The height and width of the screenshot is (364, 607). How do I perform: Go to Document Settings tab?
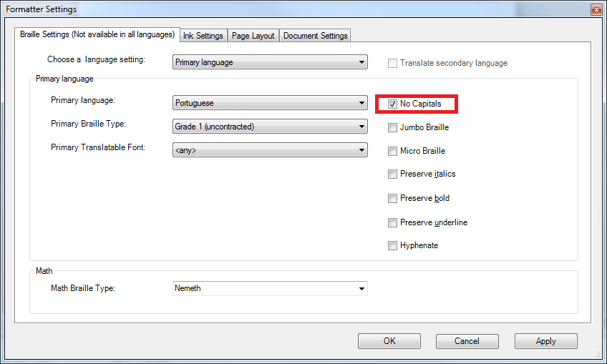click(x=315, y=36)
